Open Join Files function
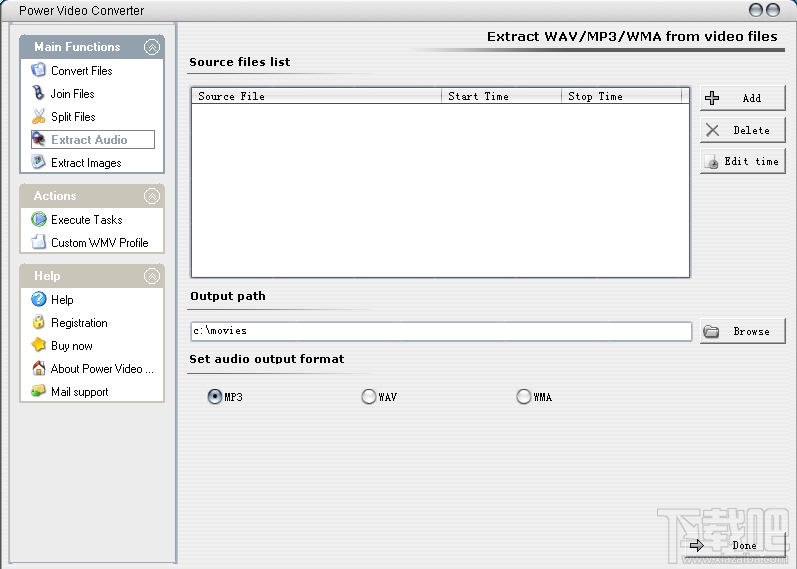Viewport: 797px width, 569px height. tap(73, 94)
